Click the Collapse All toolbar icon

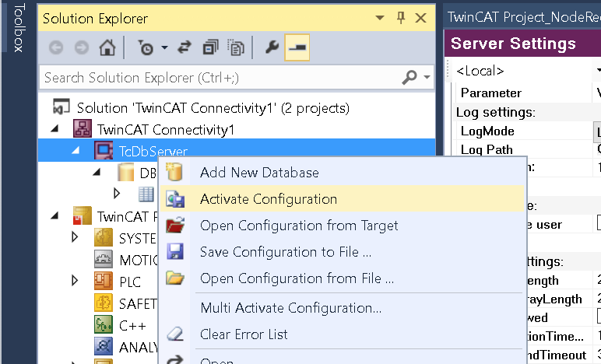(x=210, y=48)
